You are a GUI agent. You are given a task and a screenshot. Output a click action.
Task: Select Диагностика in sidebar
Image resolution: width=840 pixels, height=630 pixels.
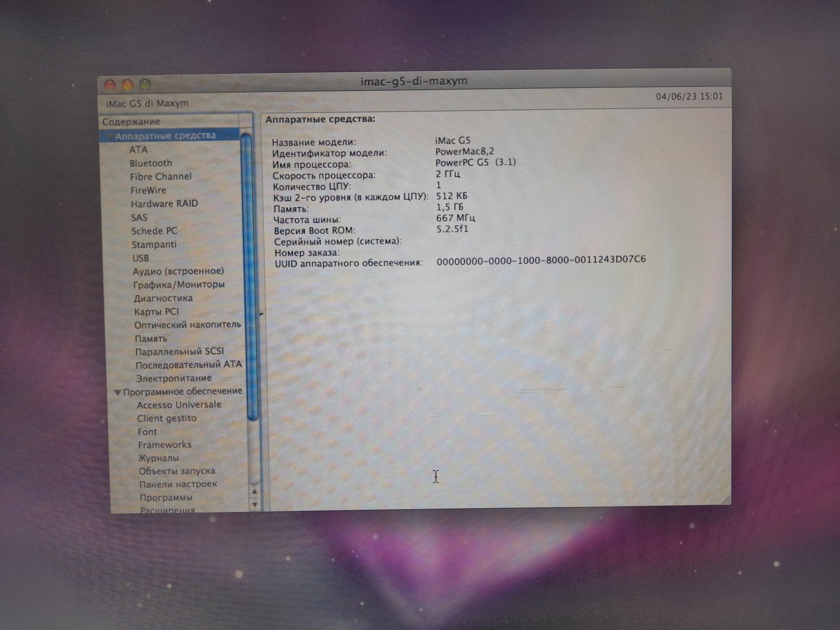pyautogui.click(x=163, y=298)
